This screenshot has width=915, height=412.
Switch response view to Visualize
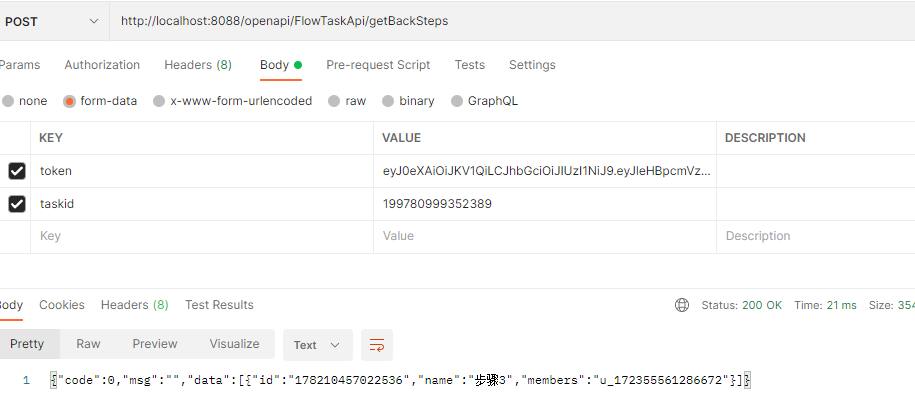[234, 344]
